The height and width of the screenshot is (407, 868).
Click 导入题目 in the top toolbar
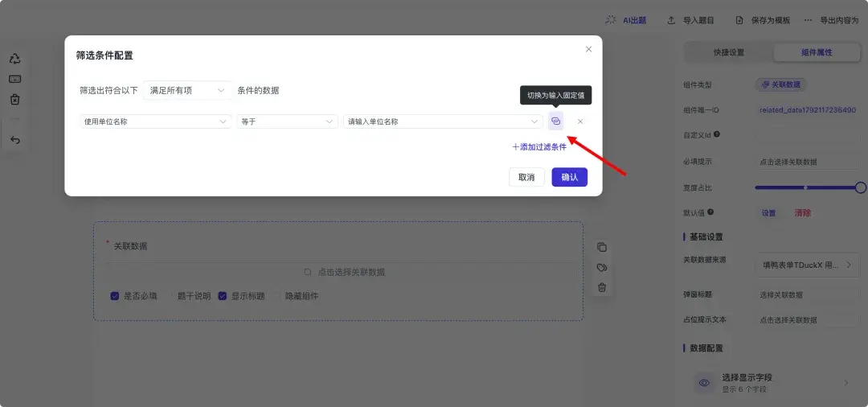click(690, 20)
